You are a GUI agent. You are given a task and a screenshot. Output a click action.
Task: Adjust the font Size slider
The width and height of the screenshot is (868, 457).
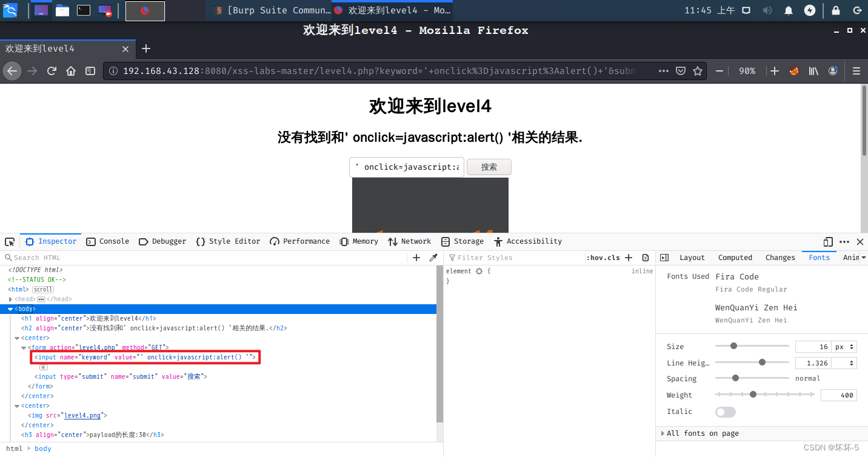coord(752,346)
